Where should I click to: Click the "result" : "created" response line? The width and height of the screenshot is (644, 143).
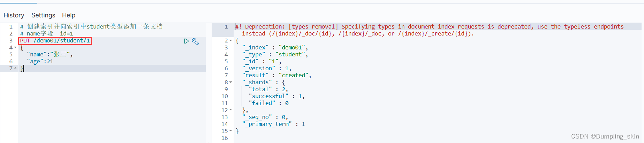[x=277, y=76]
